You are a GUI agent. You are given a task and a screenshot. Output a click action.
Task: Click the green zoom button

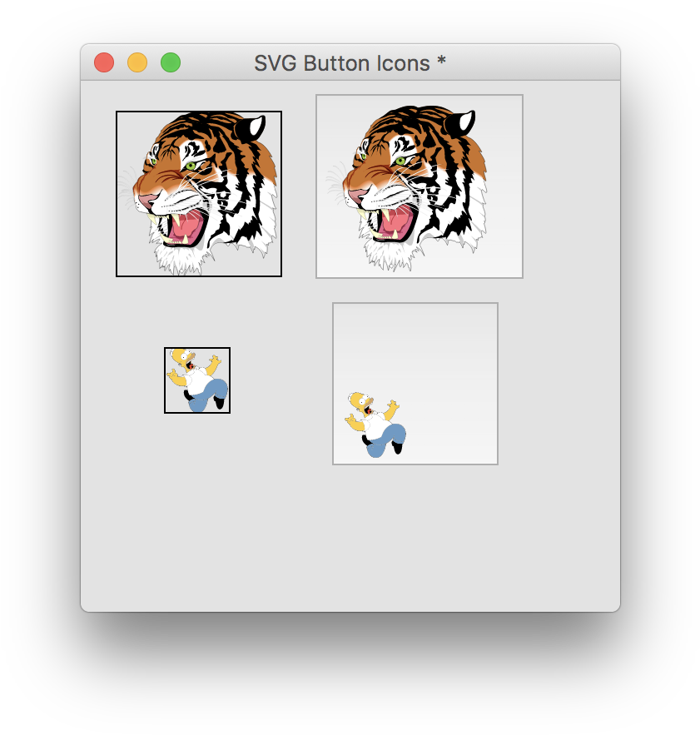(170, 62)
